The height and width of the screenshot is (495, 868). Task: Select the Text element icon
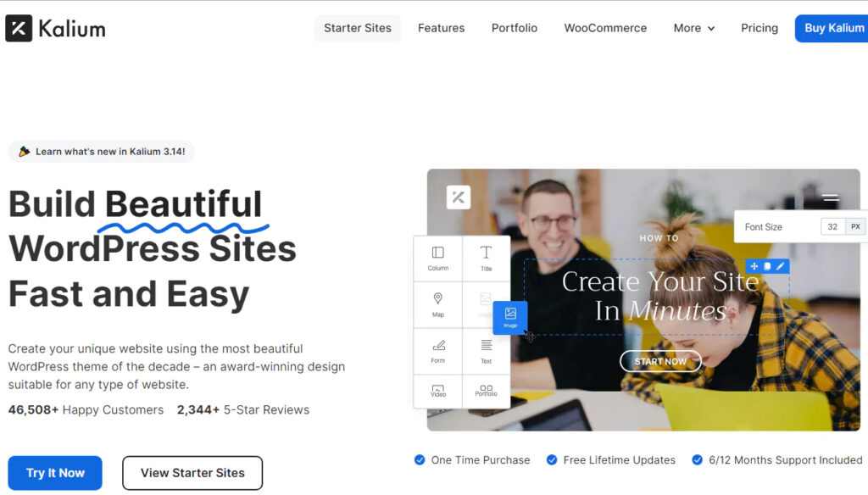[x=486, y=346]
